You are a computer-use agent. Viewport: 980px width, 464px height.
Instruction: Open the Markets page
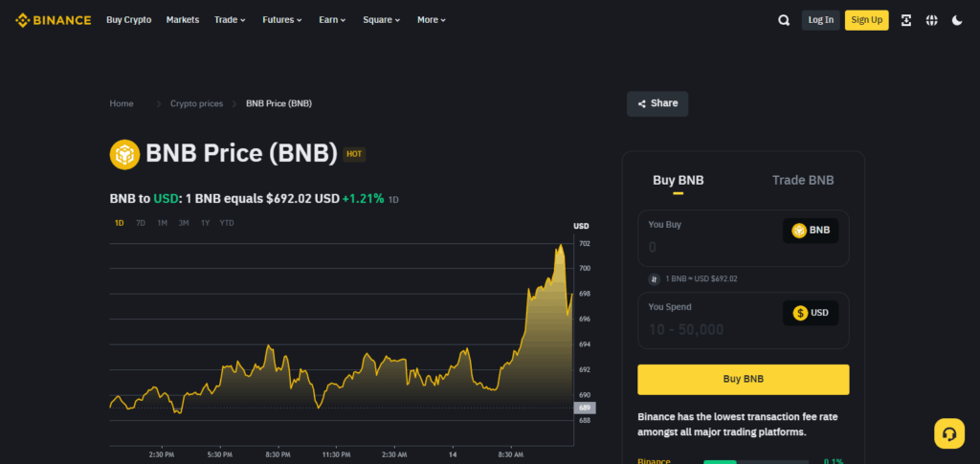183,20
